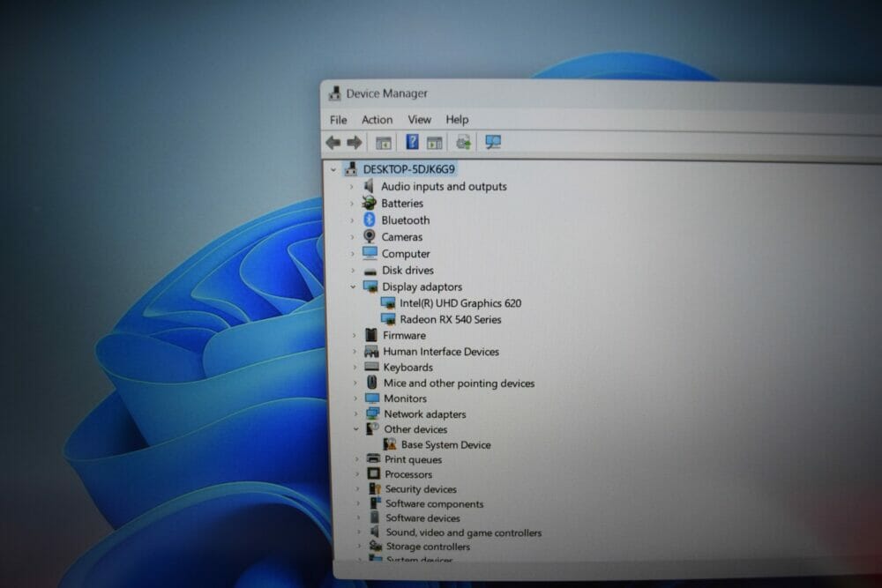Select Intel(R) UHD Graphics 620 device
This screenshot has height=588, width=882.
click(460, 303)
